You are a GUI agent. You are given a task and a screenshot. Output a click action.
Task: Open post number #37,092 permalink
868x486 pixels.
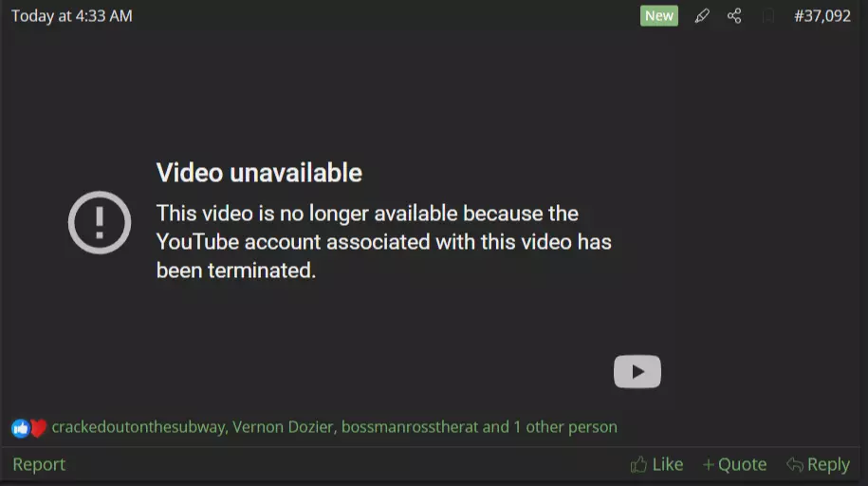tap(822, 16)
